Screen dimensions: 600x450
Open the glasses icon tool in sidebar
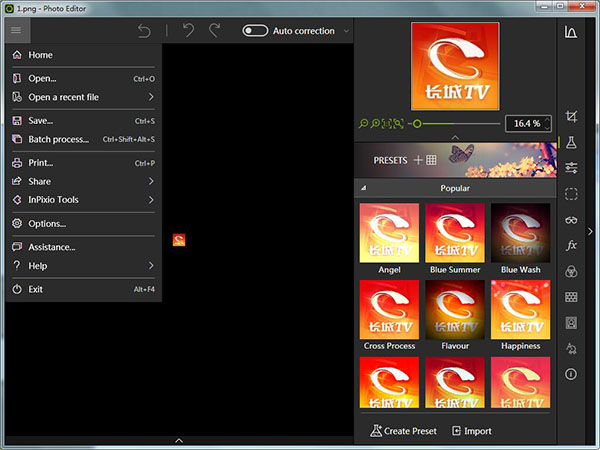point(571,220)
